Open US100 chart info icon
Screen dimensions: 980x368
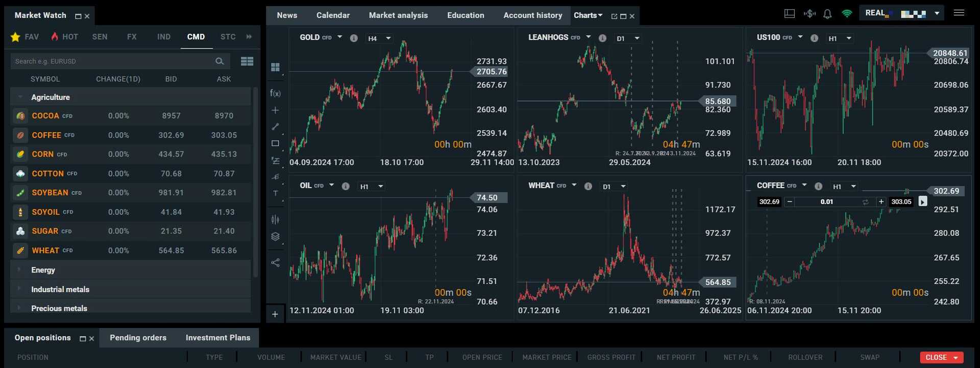[814, 38]
